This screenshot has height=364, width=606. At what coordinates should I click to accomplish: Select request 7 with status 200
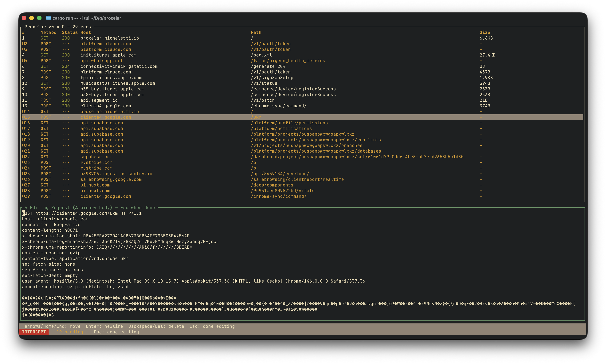point(172,72)
